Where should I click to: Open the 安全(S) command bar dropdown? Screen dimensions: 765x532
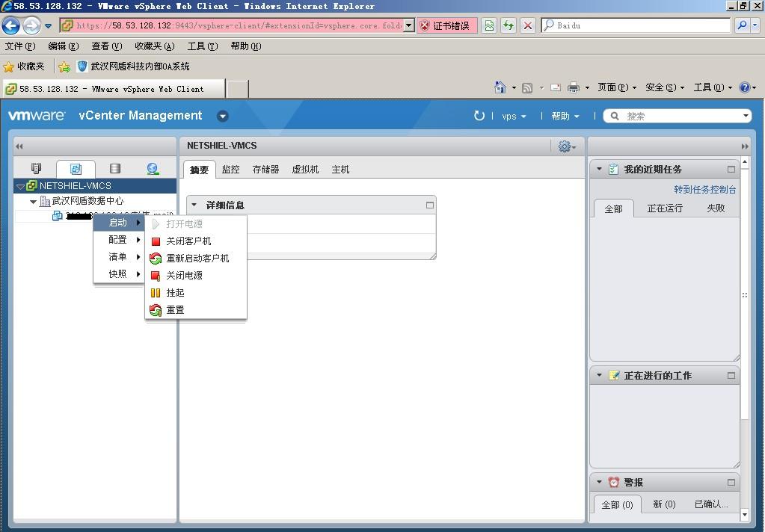pyautogui.click(x=665, y=87)
